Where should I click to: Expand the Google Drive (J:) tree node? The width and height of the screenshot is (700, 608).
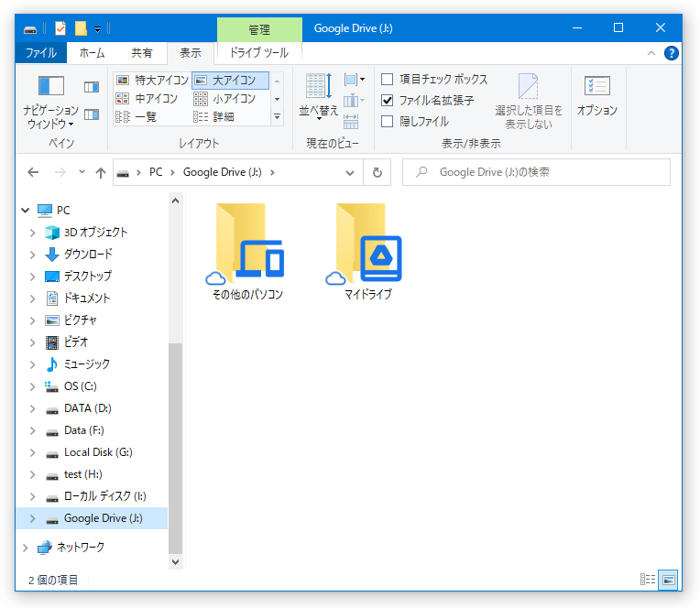point(32,518)
